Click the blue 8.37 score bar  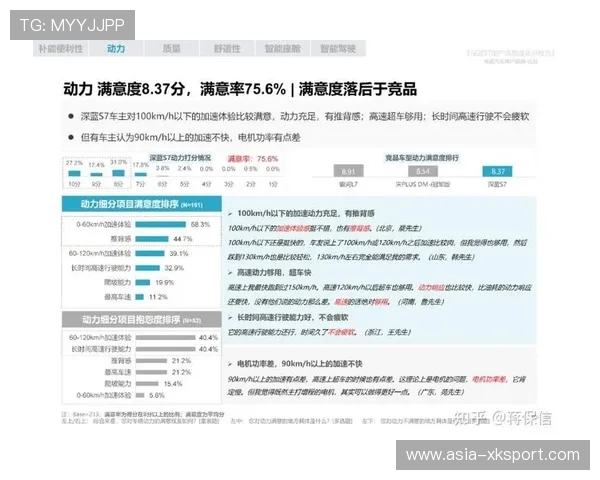click(497, 171)
